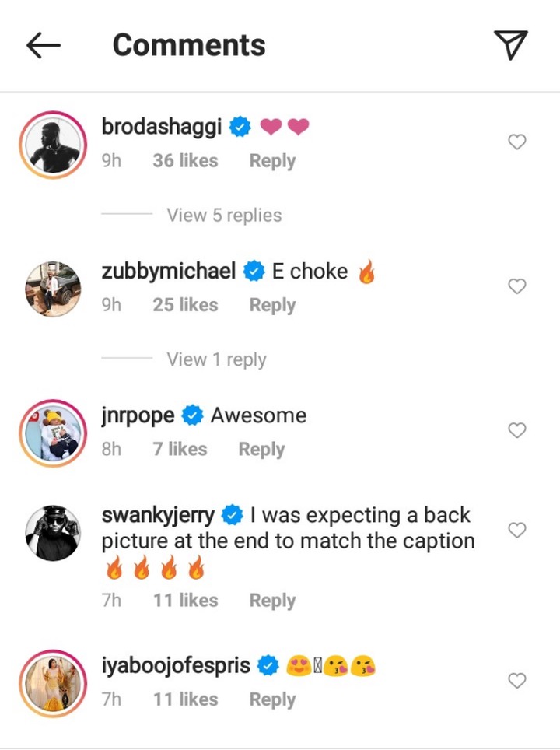The width and height of the screenshot is (560, 750).
Task: Open the iyaboojofespris username link
Action: tap(176, 666)
